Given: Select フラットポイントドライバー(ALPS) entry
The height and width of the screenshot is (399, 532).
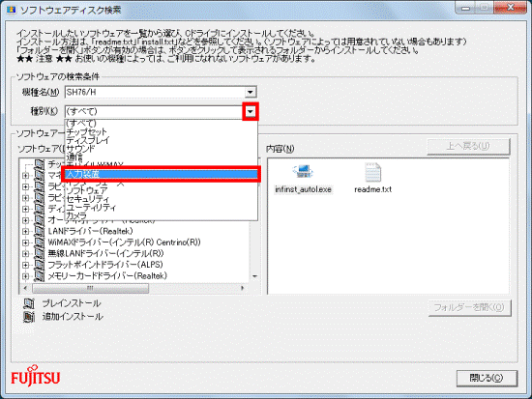Looking at the screenshot, I should click(x=105, y=265).
